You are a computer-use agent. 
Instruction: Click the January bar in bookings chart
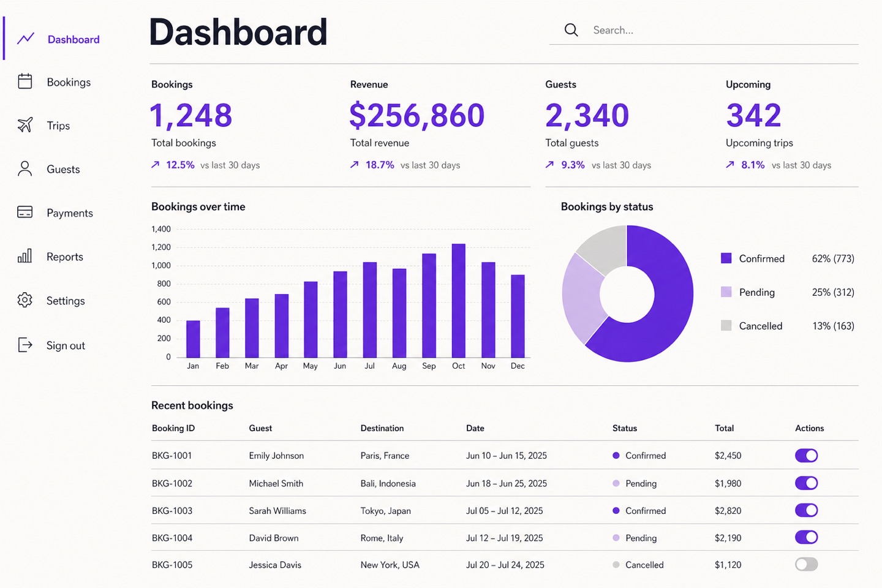click(193, 339)
